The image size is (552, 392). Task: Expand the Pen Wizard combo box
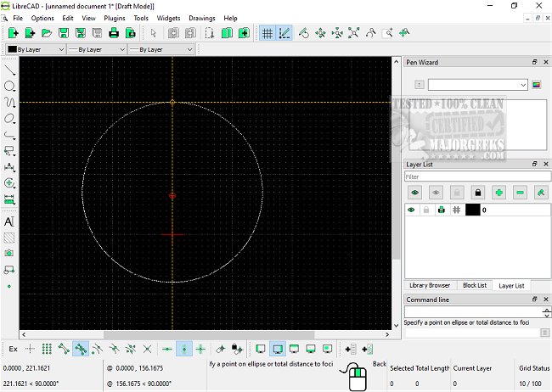[477, 85]
